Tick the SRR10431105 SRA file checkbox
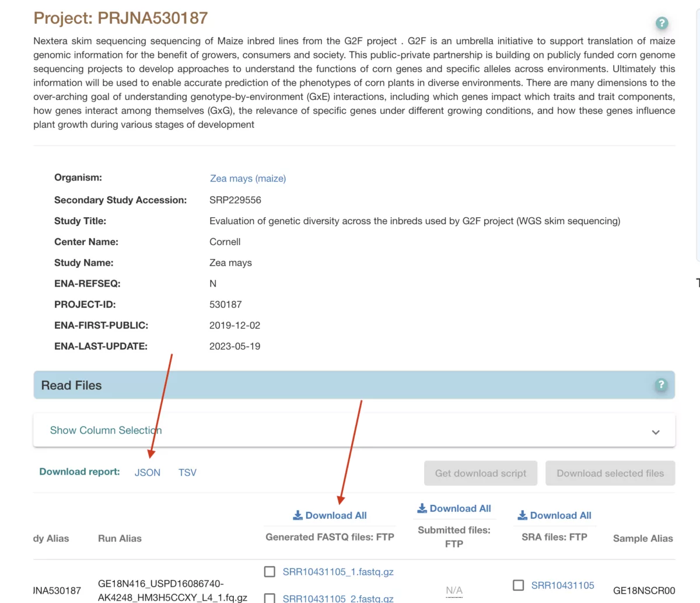The image size is (700, 603). (518, 585)
